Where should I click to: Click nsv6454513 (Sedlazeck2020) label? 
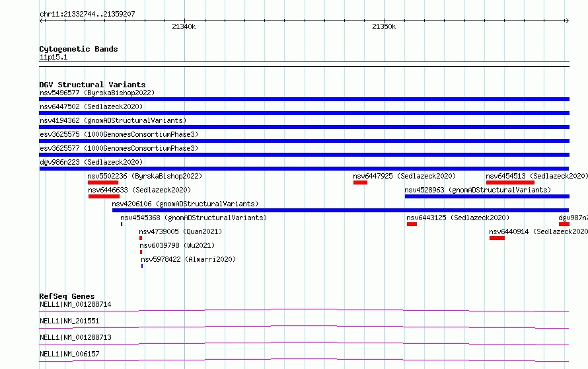click(536, 176)
